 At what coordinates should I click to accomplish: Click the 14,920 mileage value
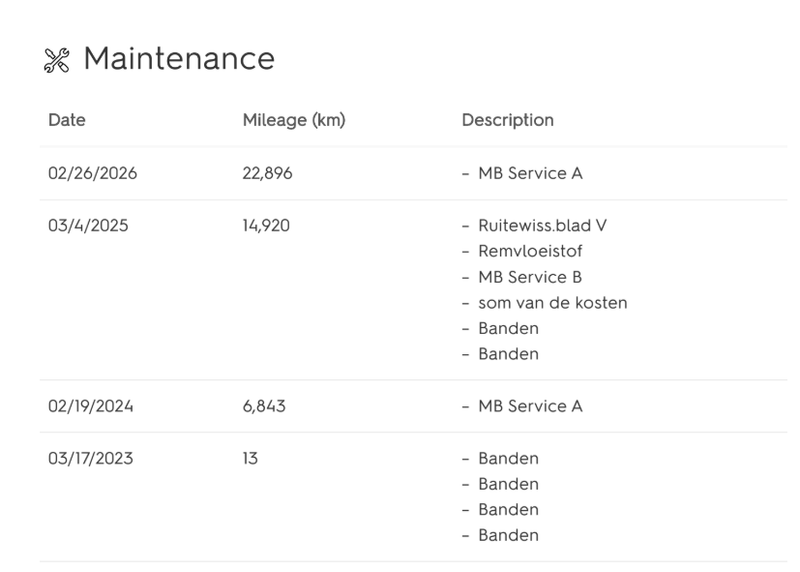tap(266, 226)
